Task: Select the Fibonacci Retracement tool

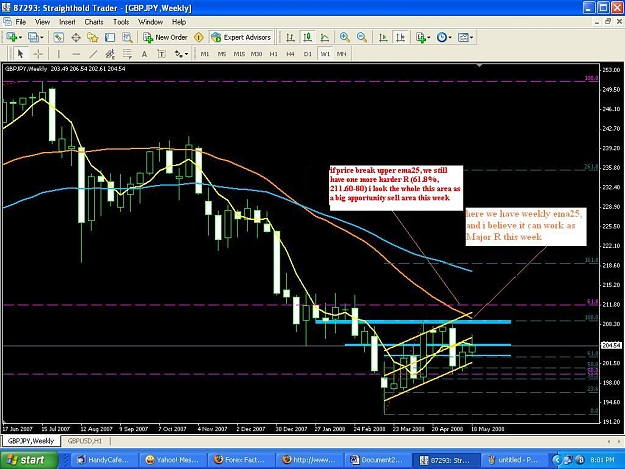Action: [127, 53]
